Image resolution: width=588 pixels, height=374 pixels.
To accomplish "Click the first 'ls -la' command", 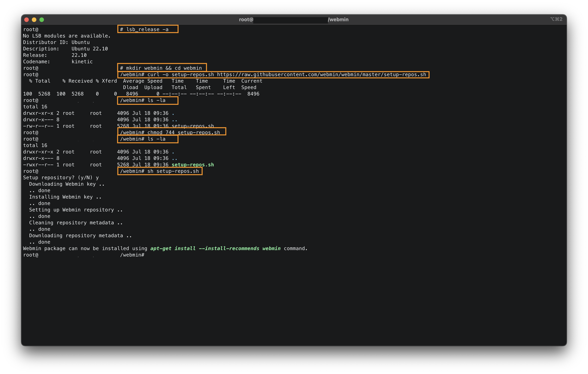I will click(156, 100).
